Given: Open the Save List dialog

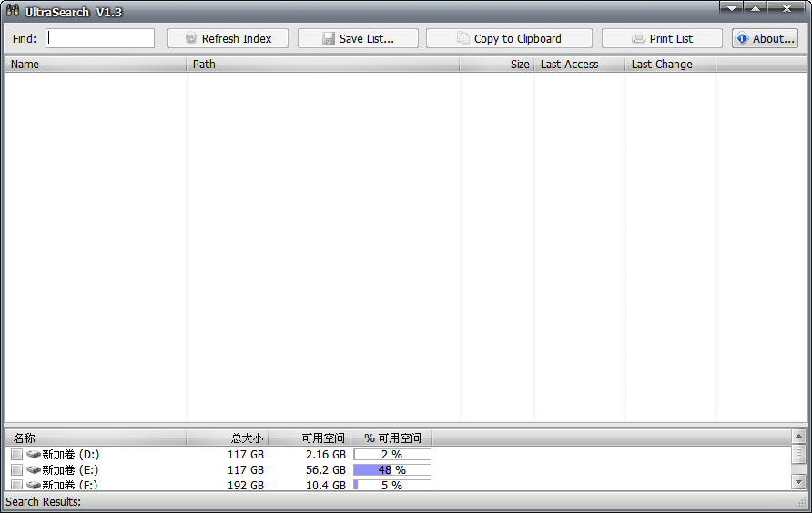Looking at the screenshot, I should click(358, 38).
